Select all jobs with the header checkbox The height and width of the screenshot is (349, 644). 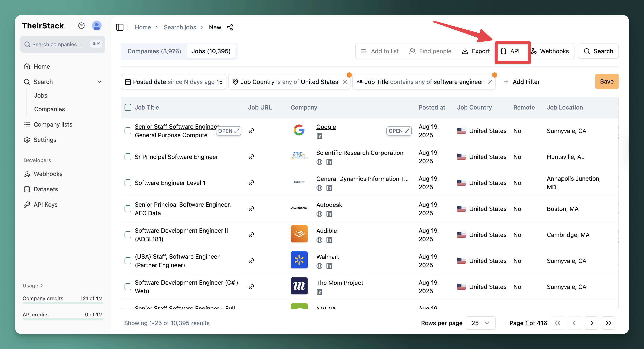coord(128,107)
